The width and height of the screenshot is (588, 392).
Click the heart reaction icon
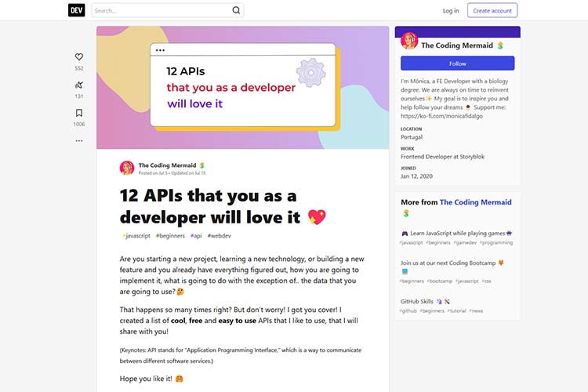coord(79,56)
